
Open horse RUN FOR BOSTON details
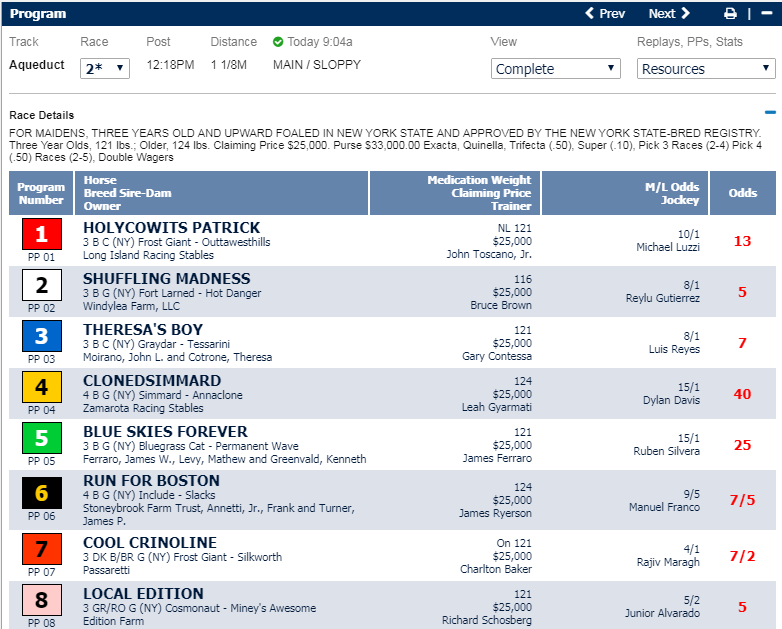coord(151,481)
